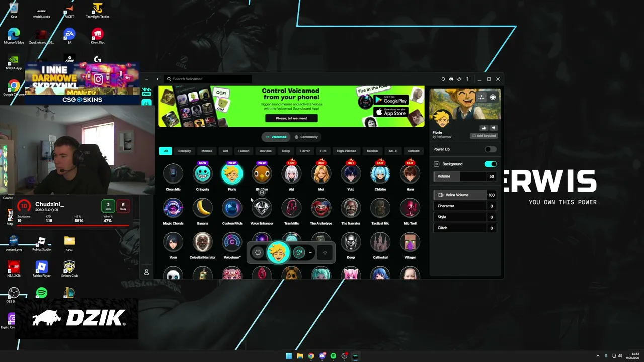Turn off the Background effect switch

click(490, 164)
